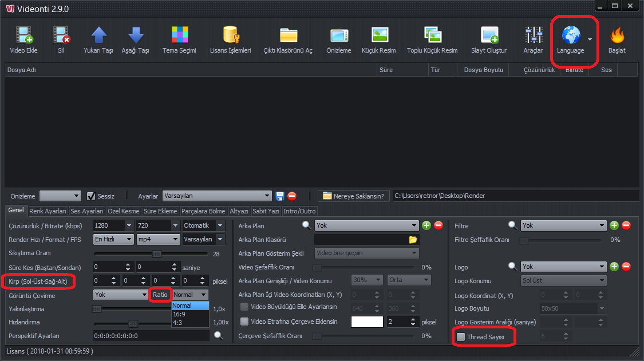Image resolution: width=644 pixels, height=361 pixels.
Task: Switch to the Renk Ayarları tab
Action: click(48, 211)
